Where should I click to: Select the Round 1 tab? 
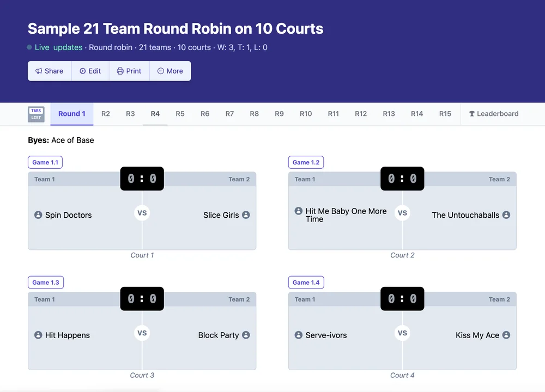tap(71, 114)
